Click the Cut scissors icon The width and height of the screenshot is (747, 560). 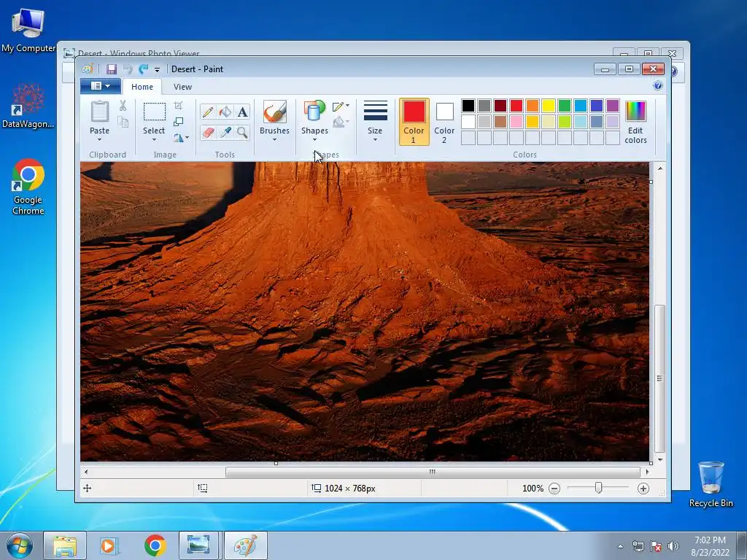pos(123,106)
